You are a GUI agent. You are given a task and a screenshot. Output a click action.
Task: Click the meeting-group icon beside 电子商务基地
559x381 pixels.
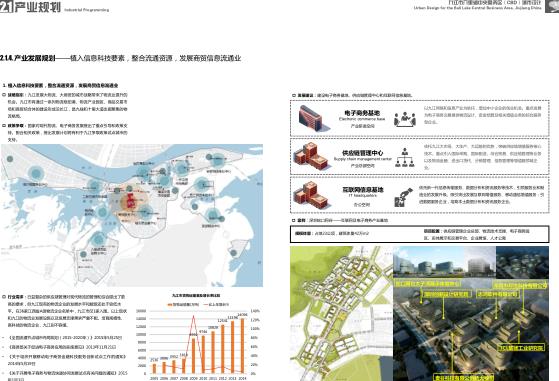point(405,119)
